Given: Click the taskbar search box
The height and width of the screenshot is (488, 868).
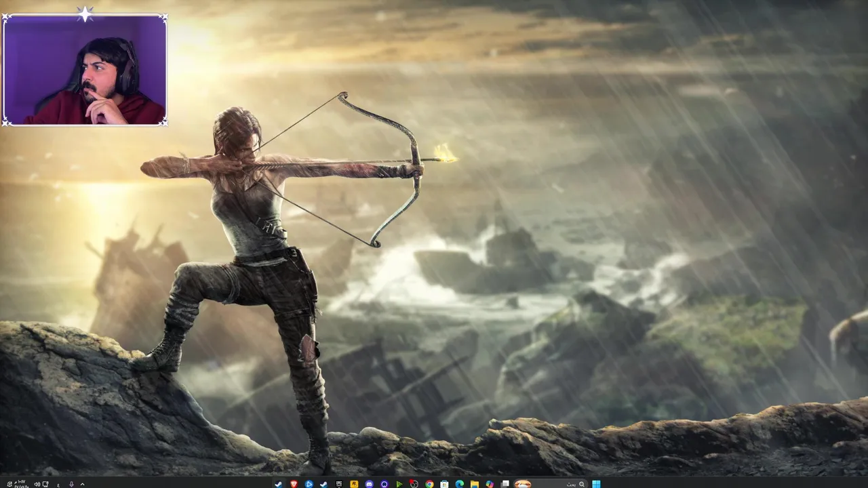Looking at the screenshot, I should click(x=551, y=484).
